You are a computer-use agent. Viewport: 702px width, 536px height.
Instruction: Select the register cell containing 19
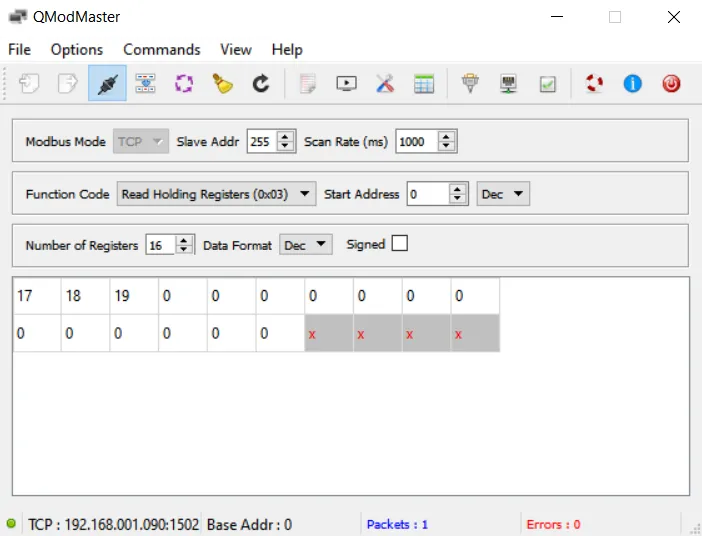pos(133,296)
